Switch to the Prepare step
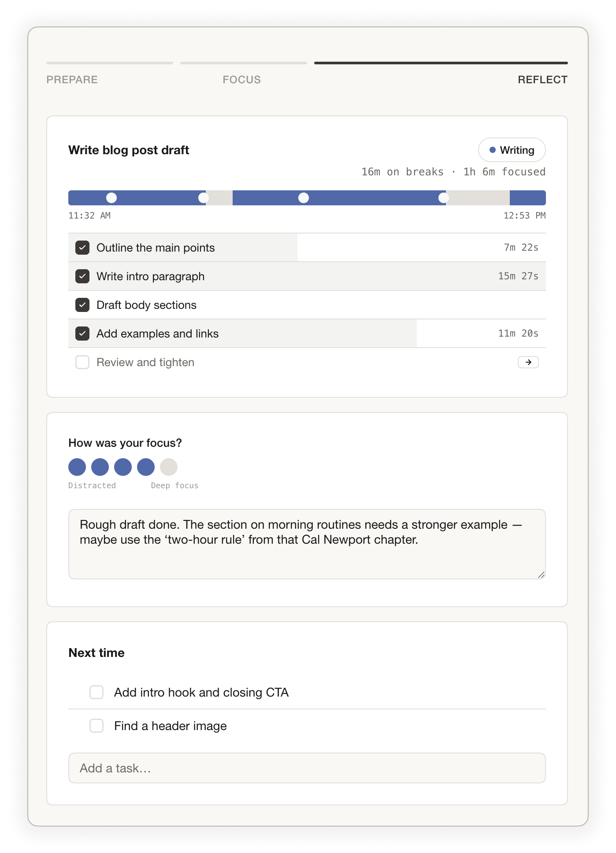 coord(72,79)
